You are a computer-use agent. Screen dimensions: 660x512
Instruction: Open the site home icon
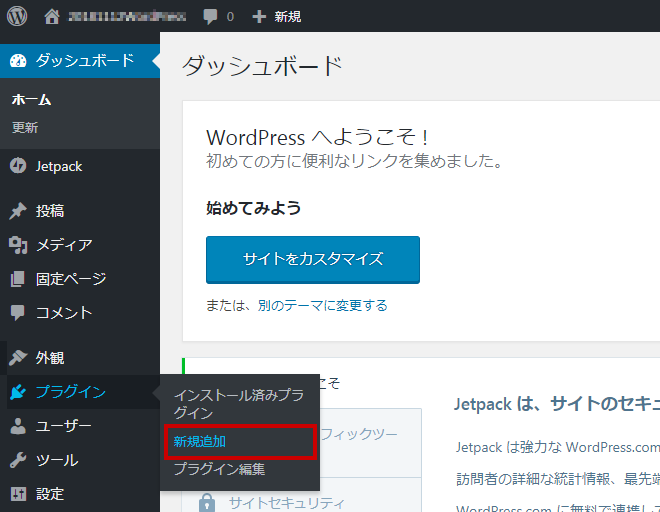pos(52,16)
